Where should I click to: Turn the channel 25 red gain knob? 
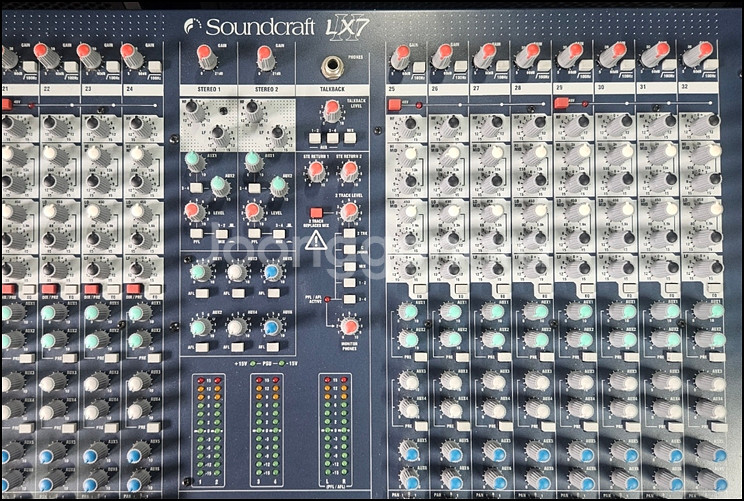click(401, 56)
